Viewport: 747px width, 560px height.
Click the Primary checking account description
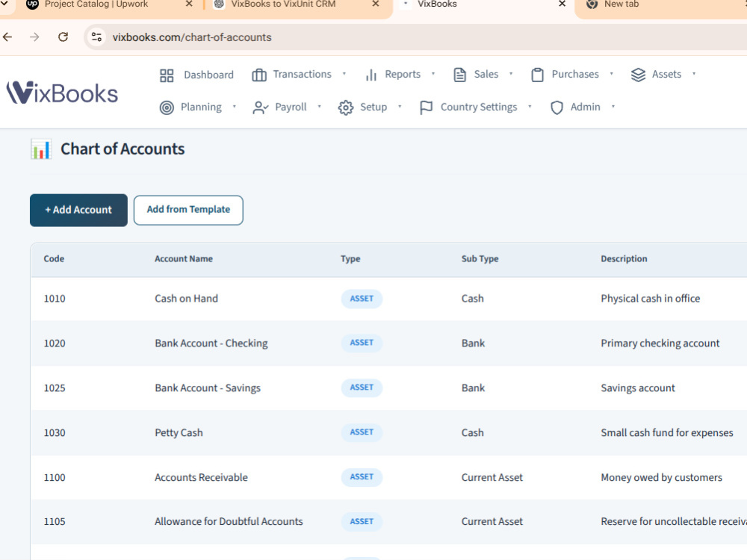click(x=660, y=343)
